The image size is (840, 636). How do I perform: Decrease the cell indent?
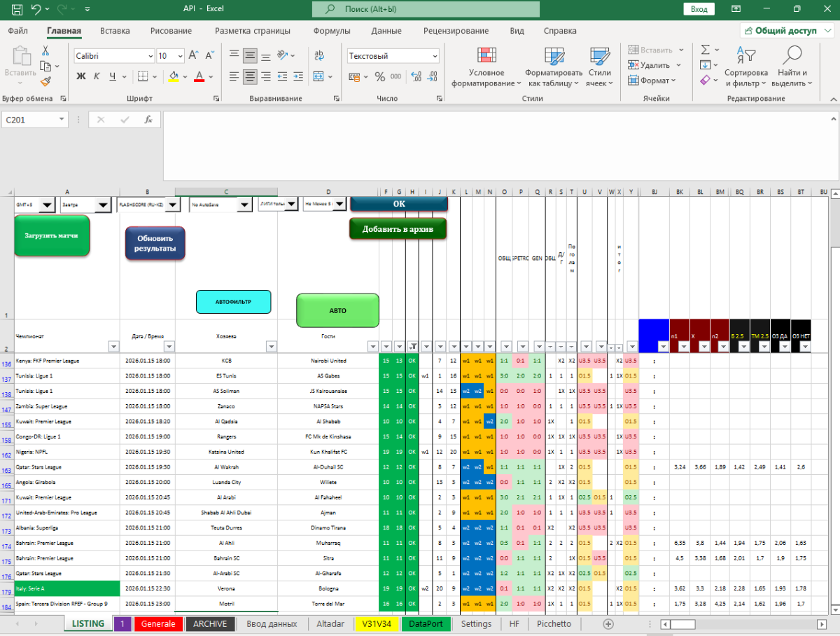282,76
